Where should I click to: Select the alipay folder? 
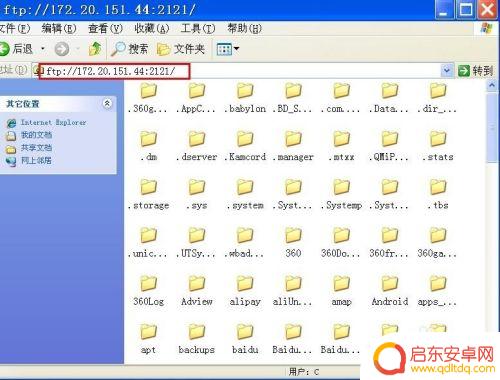[x=245, y=291]
